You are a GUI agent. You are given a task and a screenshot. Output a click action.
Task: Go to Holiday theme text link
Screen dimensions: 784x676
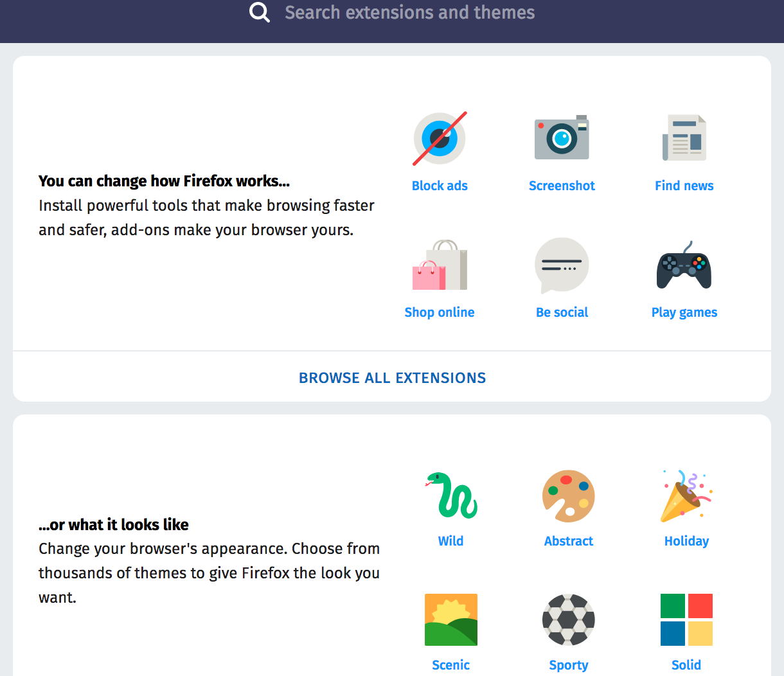686,541
